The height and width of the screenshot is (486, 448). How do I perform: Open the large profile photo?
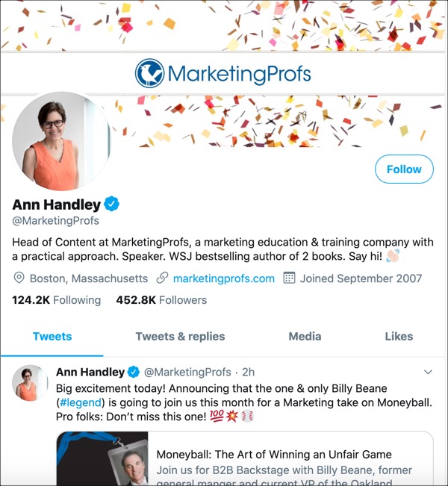pyautogui.click(x=61, y=141)
